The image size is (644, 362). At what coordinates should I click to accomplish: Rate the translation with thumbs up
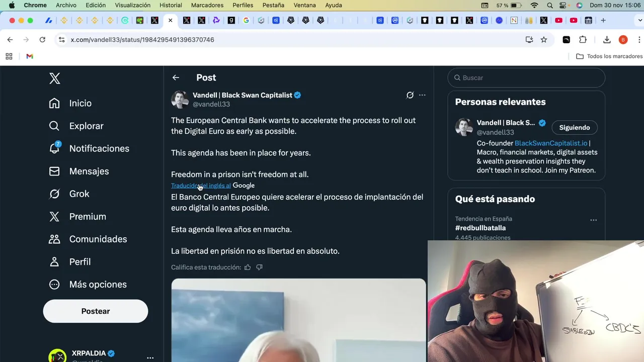[x=248, y=267]
